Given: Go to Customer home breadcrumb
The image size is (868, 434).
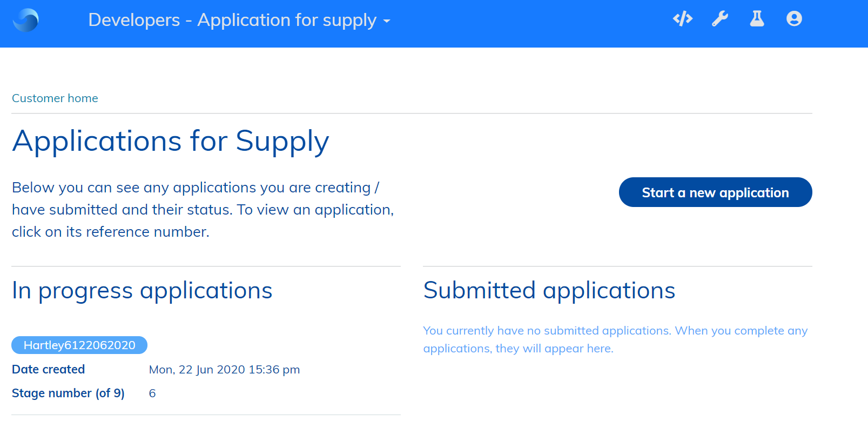Looking at the screenshot, I should click(x=55, y=98).
